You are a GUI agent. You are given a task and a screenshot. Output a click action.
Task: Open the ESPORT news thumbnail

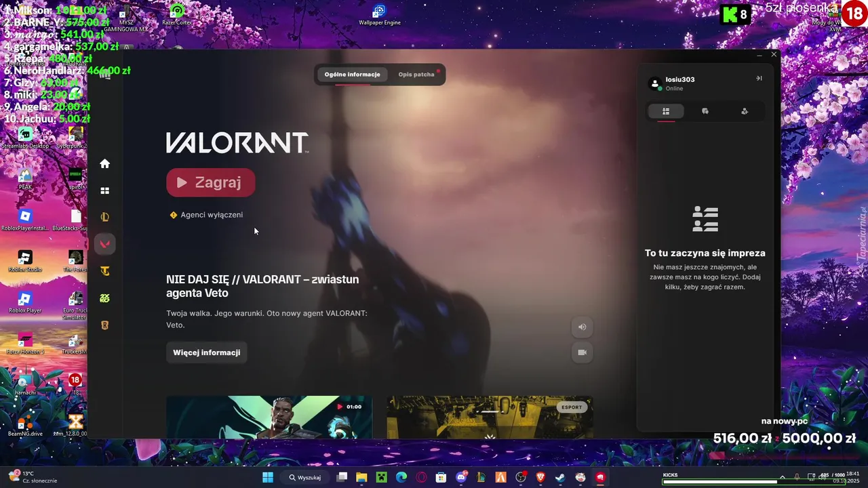coord(490,417)
